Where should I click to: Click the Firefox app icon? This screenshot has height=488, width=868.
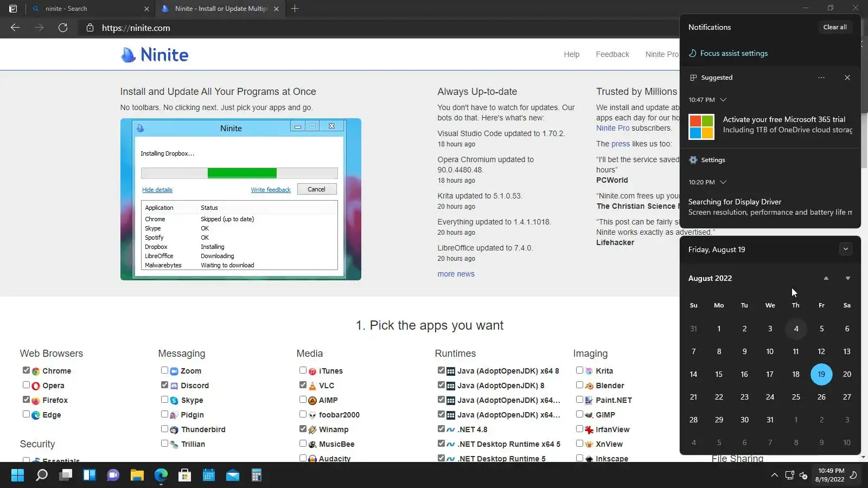click(36, 401)
